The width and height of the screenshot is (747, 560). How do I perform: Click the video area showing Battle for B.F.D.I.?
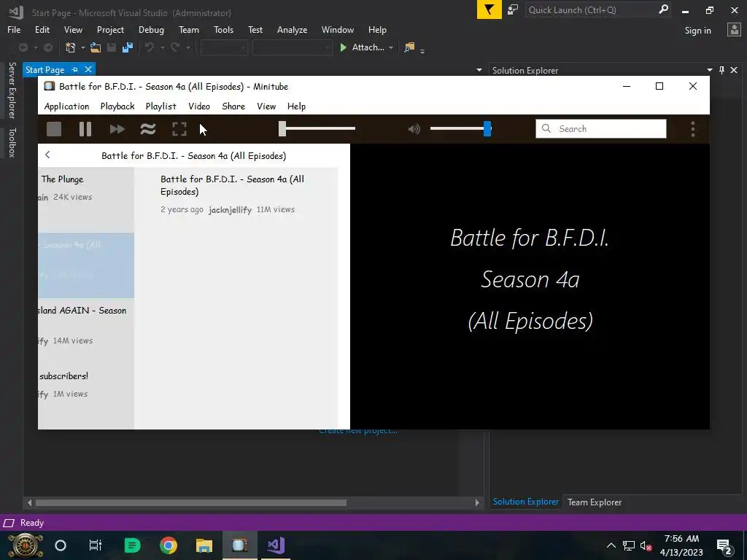click(x=530, y=286)
